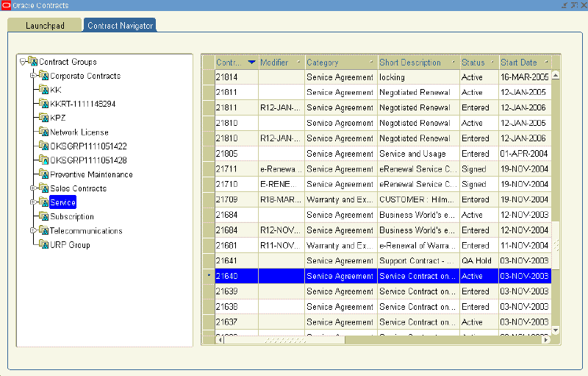The width and height of the screenshot is (588, 376).
Task: Click the 16-MAR-2005 start date cell
Action: [x=525, y=77]
